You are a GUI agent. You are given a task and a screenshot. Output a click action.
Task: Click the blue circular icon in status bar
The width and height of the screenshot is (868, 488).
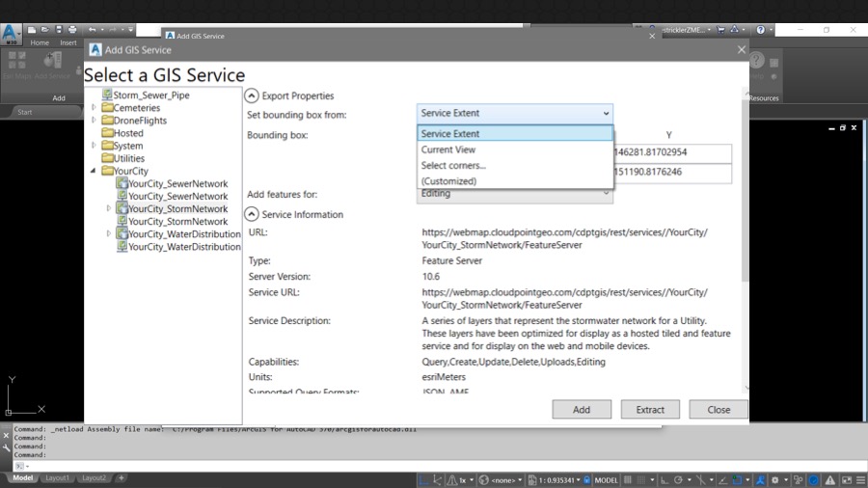tap(813, 480)
